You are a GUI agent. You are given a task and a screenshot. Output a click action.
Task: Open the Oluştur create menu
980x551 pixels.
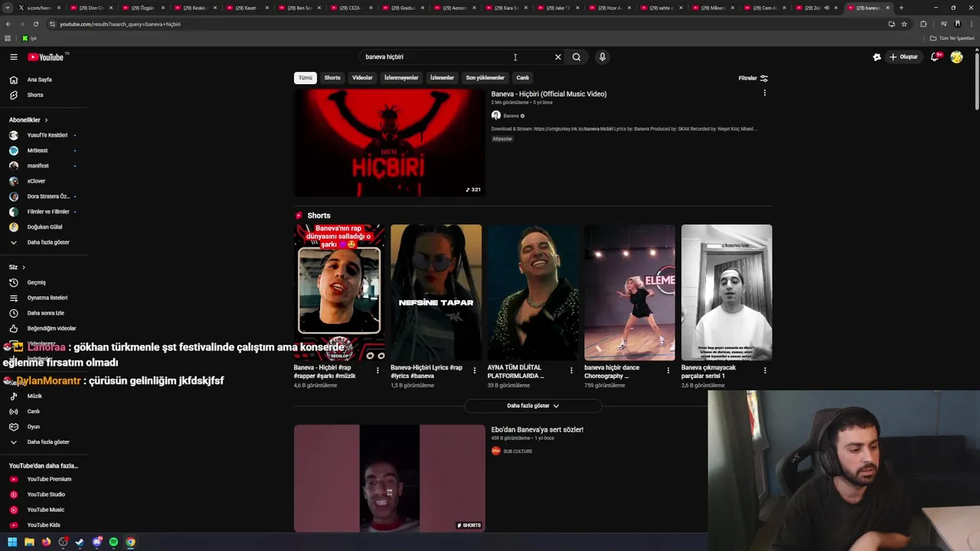903,57
